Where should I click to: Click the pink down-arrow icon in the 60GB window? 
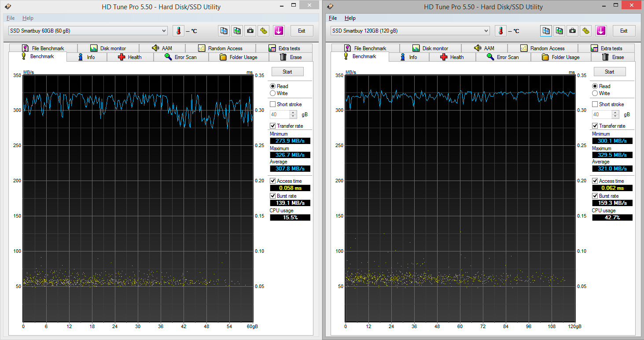[x=278, y=31]
